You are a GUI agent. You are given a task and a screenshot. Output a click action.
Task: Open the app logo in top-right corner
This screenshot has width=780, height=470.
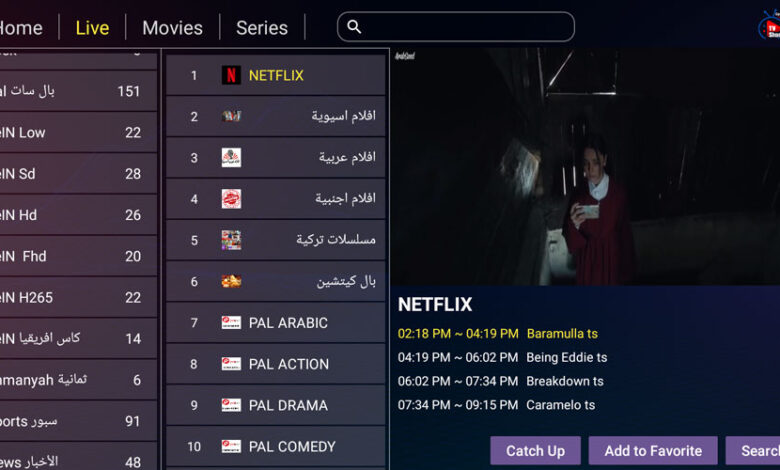pyautogui.click(x=769, y=26)
